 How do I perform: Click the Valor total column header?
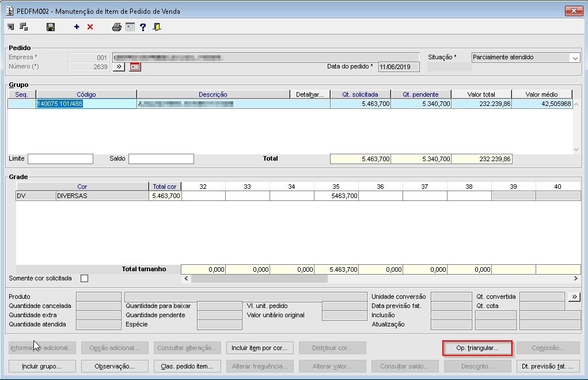[x=481, y=94]
